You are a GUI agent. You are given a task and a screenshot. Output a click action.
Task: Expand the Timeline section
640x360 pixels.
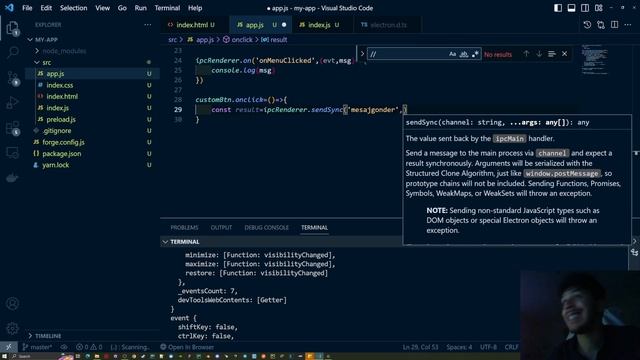tap(47, 336)
